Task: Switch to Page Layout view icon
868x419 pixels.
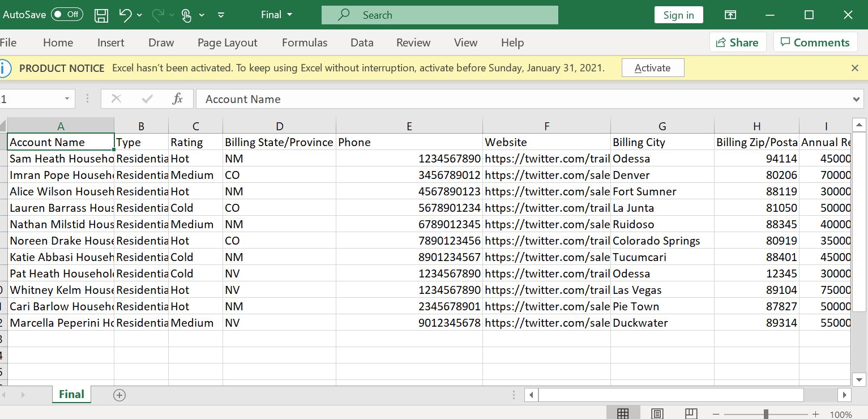Action: (657, 414)
